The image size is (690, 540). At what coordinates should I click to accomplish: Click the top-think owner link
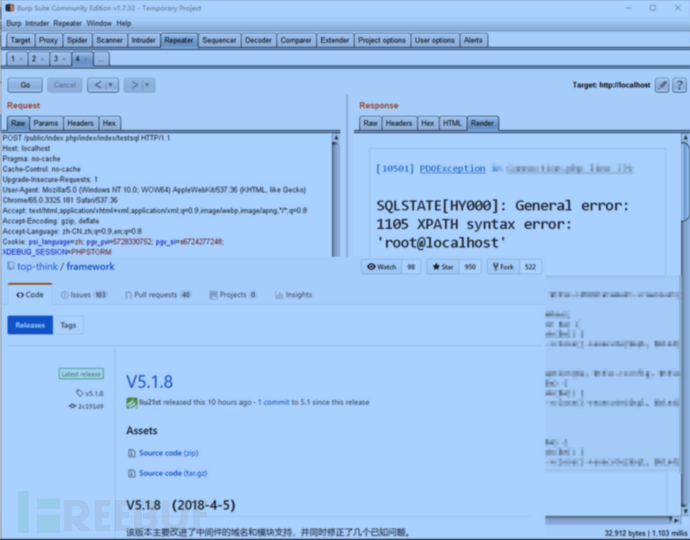[37, 267]
